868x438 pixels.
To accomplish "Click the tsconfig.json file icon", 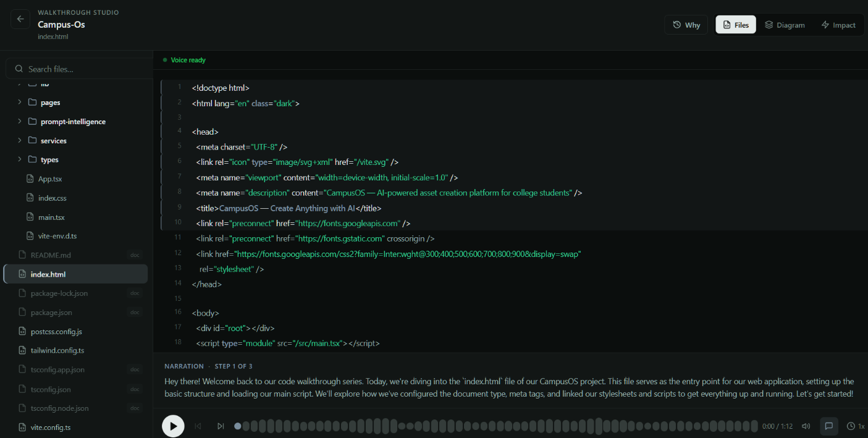I will click(22, 389).
